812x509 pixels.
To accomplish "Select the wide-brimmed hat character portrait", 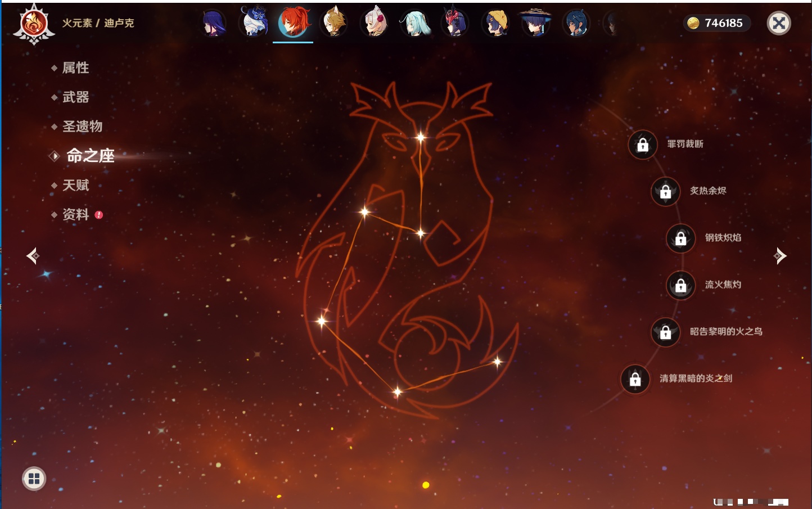I will click(535, 22).
